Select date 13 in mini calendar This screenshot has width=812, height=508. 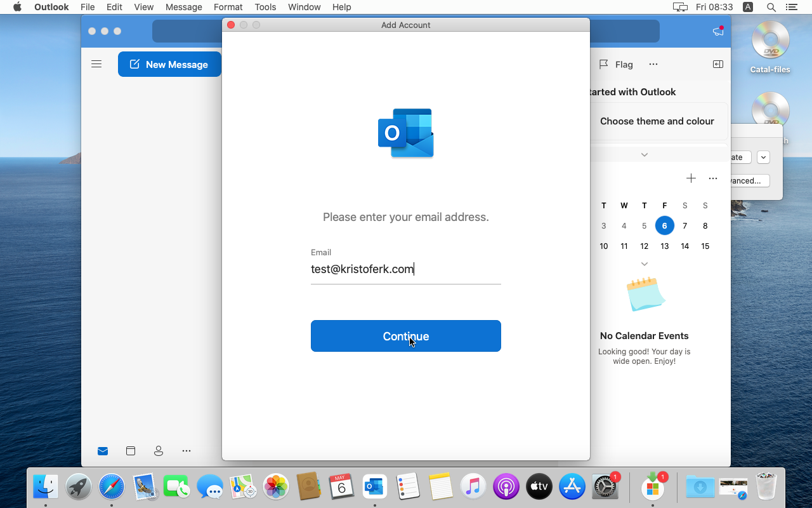(664, 246)
